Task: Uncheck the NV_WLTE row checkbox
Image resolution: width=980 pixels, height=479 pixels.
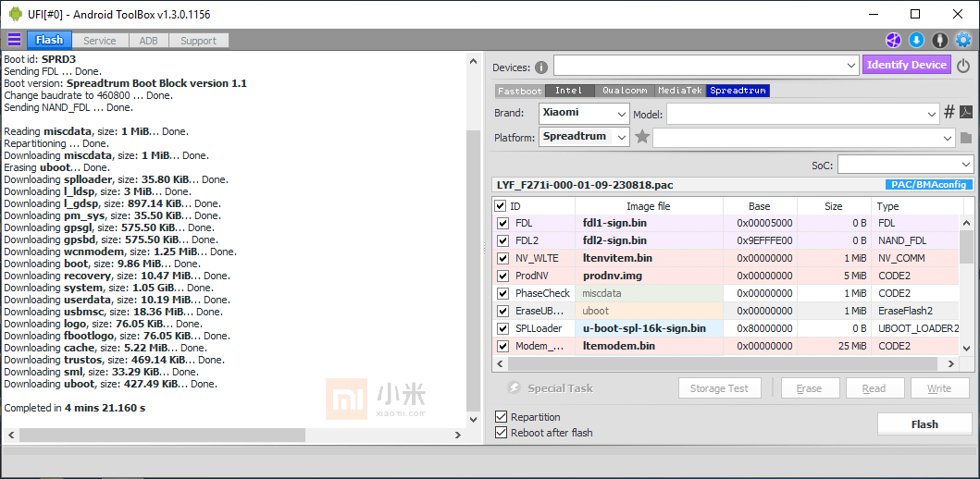Action: tap(502, 258)
